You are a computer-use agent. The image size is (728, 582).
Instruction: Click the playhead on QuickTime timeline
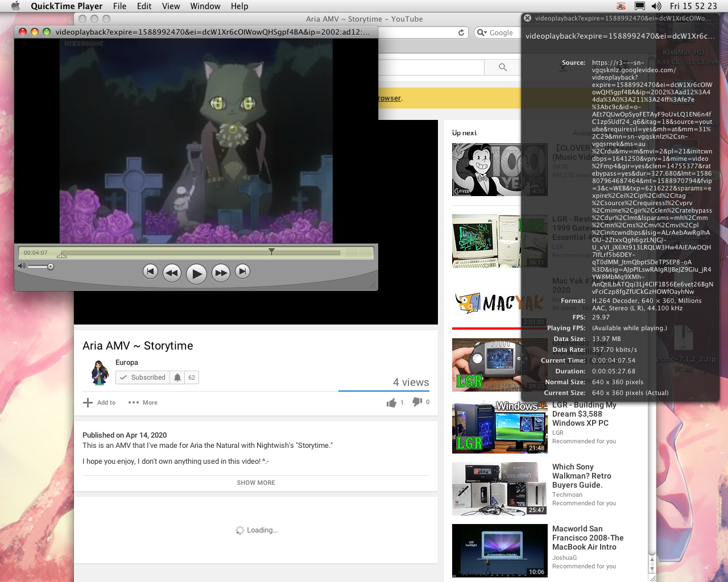[x=271, y=251]
